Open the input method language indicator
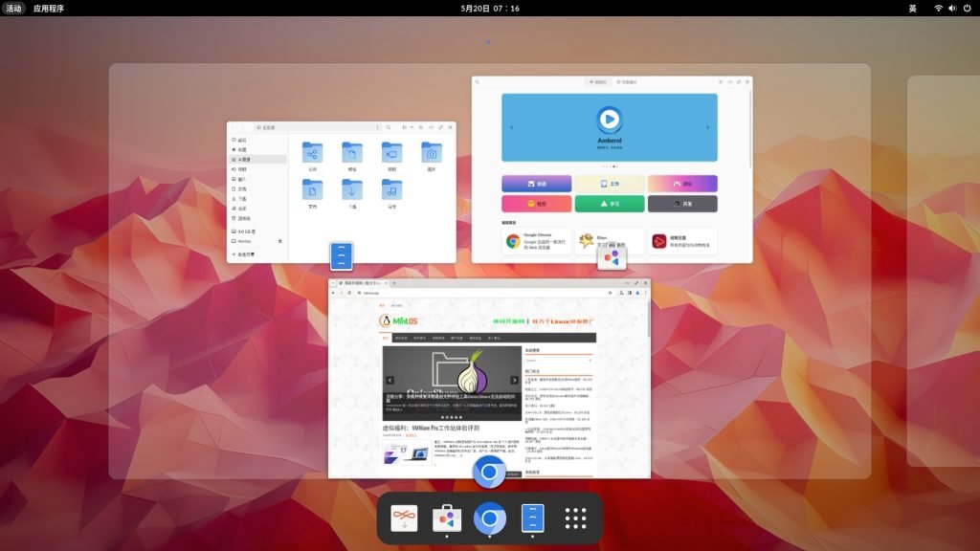The width and height of the screenshot is (980, 551). [x=912, y=8]
